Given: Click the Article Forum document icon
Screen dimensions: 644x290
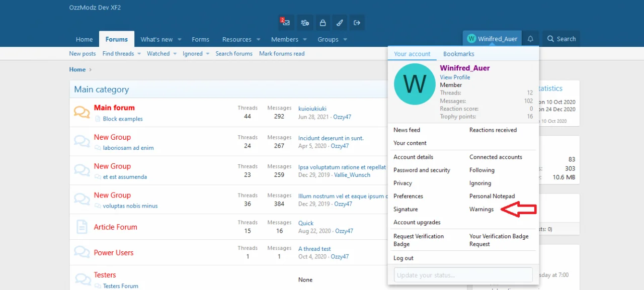Looking at the screenshot, I should 82,227.
